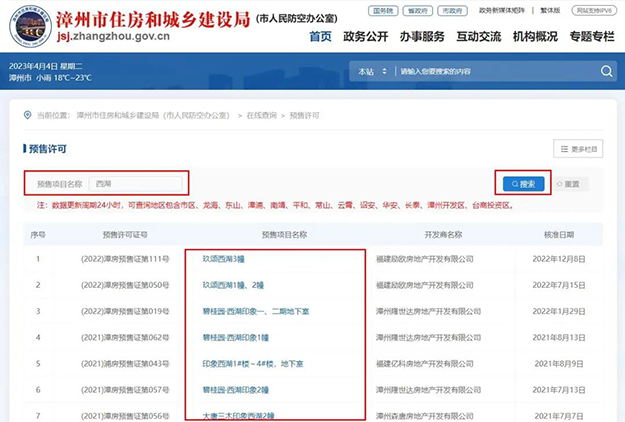
Task: Click permit number (2021)漳房预售证第062号
Action: [x=125, y=338]
